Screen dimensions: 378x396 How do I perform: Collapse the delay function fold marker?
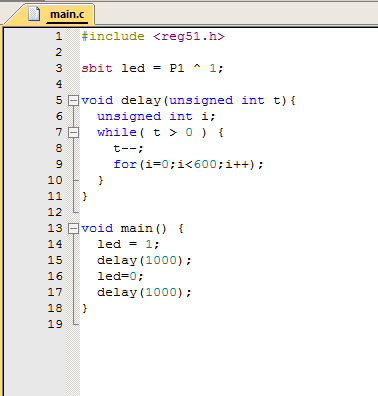point(73,100)
